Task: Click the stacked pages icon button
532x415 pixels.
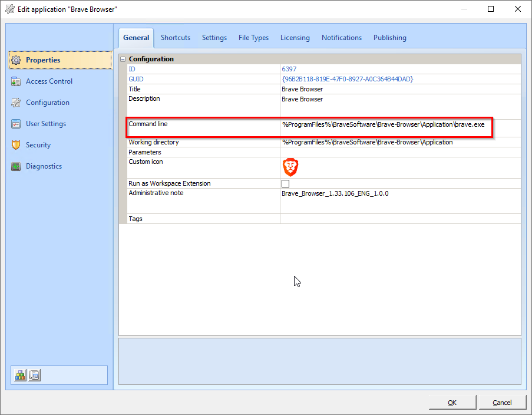Action: click(x=35, y=375)
